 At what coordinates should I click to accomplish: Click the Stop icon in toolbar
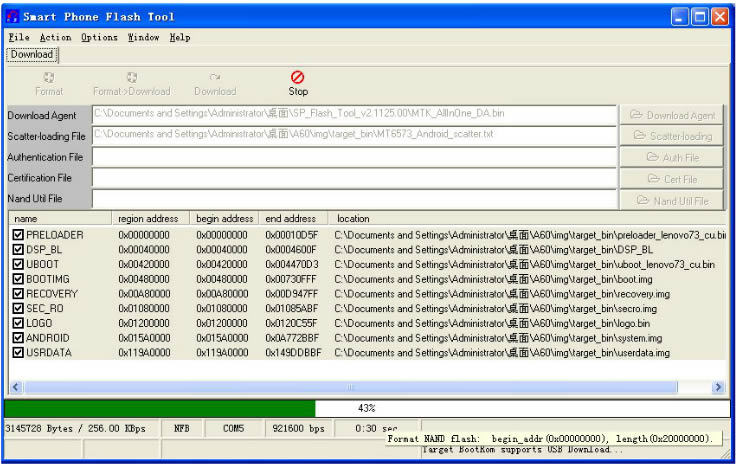(x=298, y=78)
